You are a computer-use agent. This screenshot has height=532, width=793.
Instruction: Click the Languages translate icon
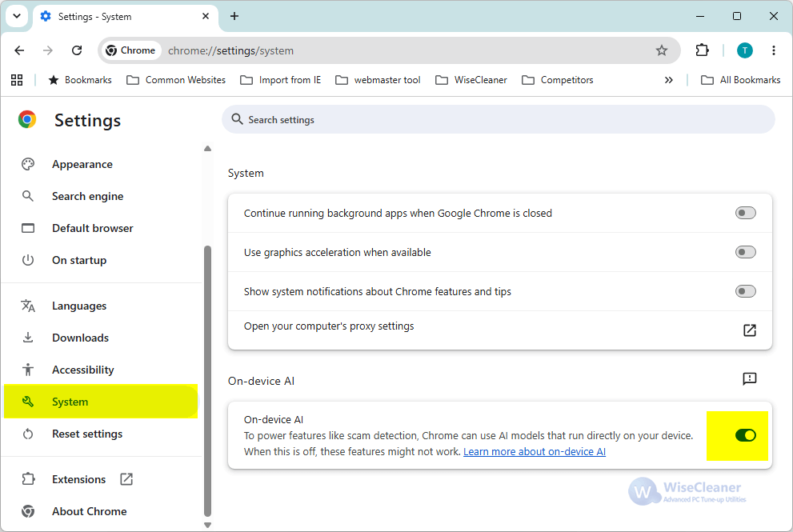28,306
